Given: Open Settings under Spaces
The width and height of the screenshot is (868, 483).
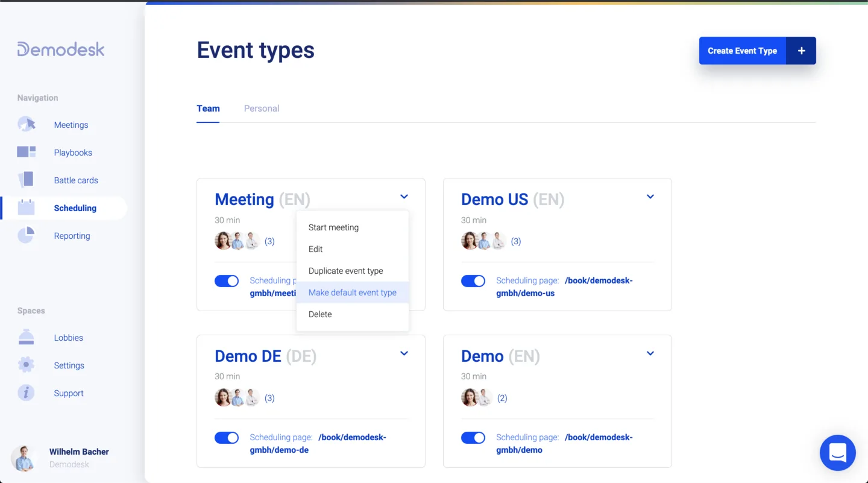Looking at the screenshot, I should (x=69, y=365).
